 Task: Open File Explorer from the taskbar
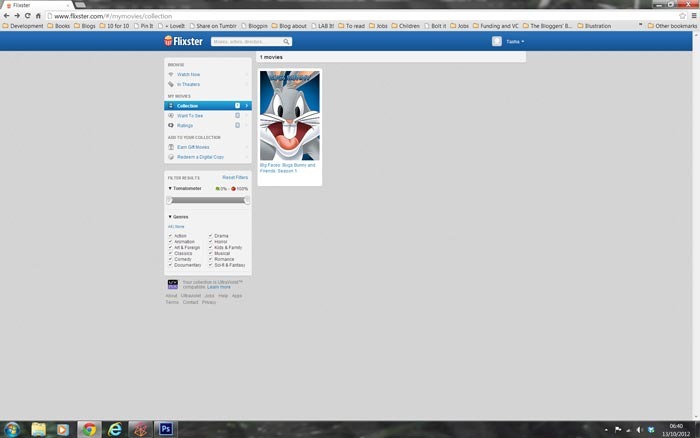(x=38, y=429)
